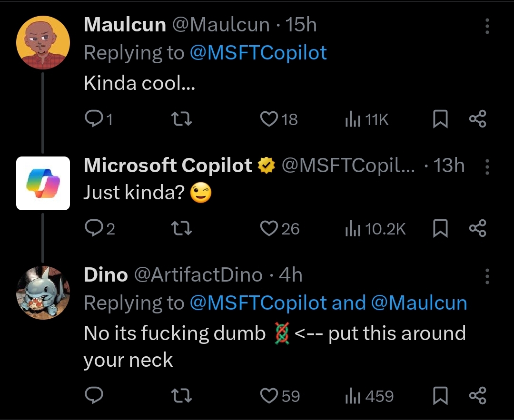This screenshot has width=514, height=420.
Task: Retweet Maulcun's "Kinda cool..." tweet
Action: click(182, 118)
